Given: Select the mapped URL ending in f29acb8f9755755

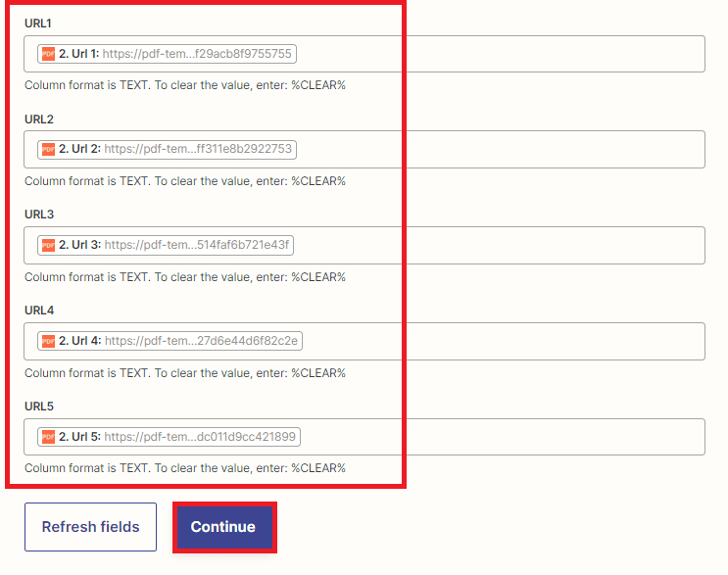Looking at the screenshot, I should (x=197, y=54).
